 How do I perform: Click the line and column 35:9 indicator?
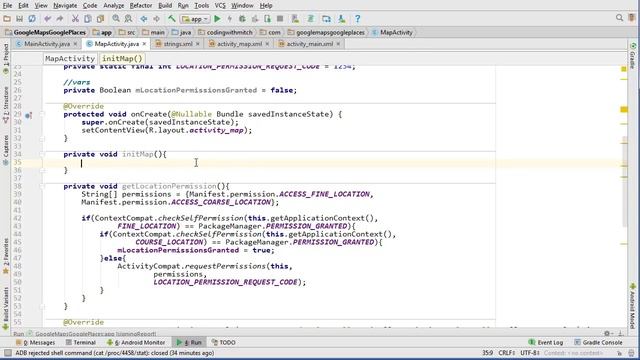coord(487,353)
